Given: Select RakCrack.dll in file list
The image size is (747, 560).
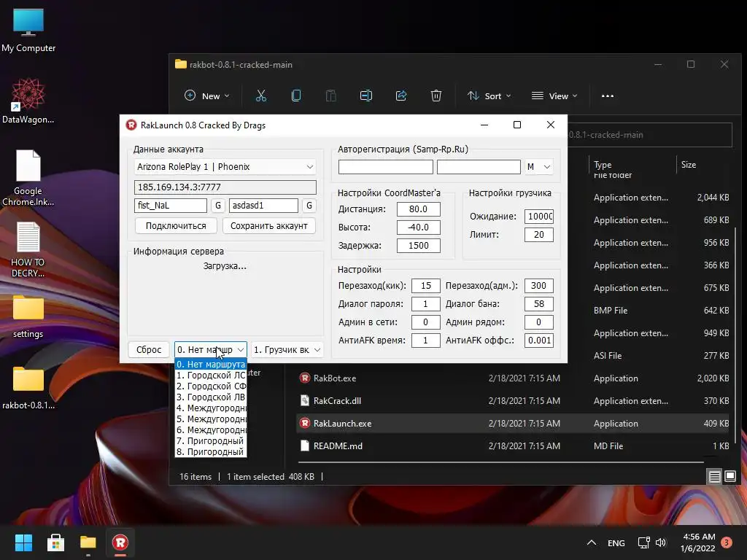Looking at the screenshot, I should tap(512, 401).
